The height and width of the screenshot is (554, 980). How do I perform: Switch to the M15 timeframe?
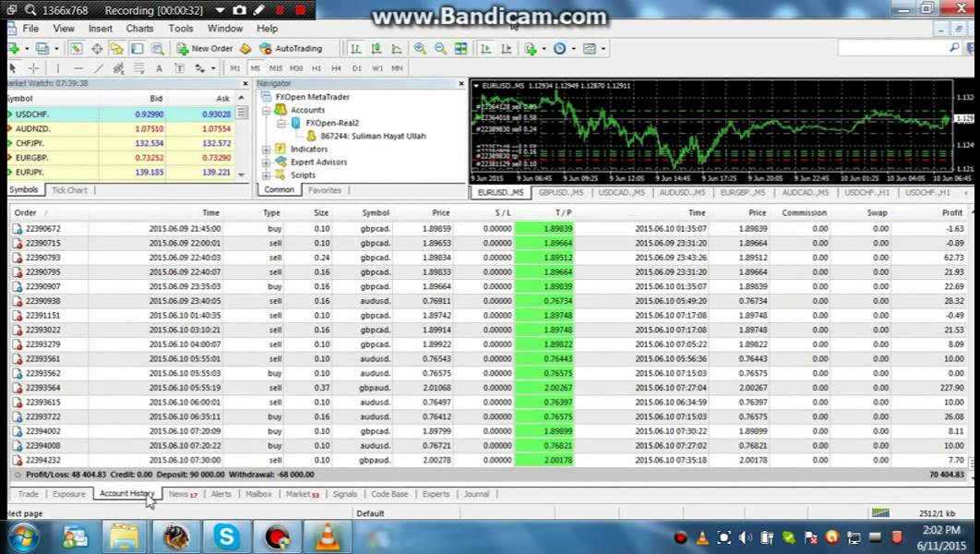pyautogui.click(x=276, y=67)
